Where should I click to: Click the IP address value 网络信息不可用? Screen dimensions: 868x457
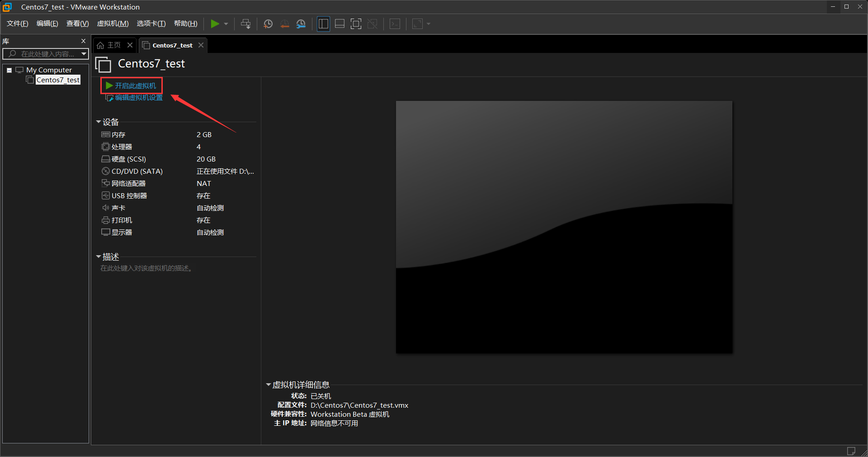click(334, 424)
